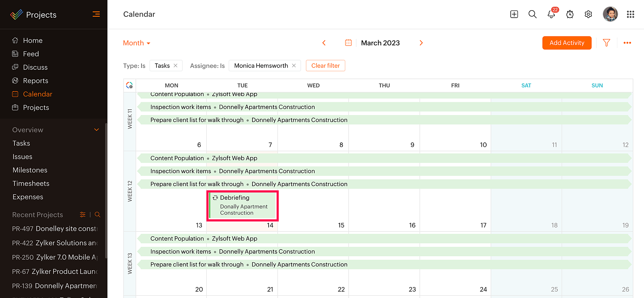Viewport: 644px width, 298px height.
Task: Open Week 12 Inspection work items task
Action: (384, 171)
